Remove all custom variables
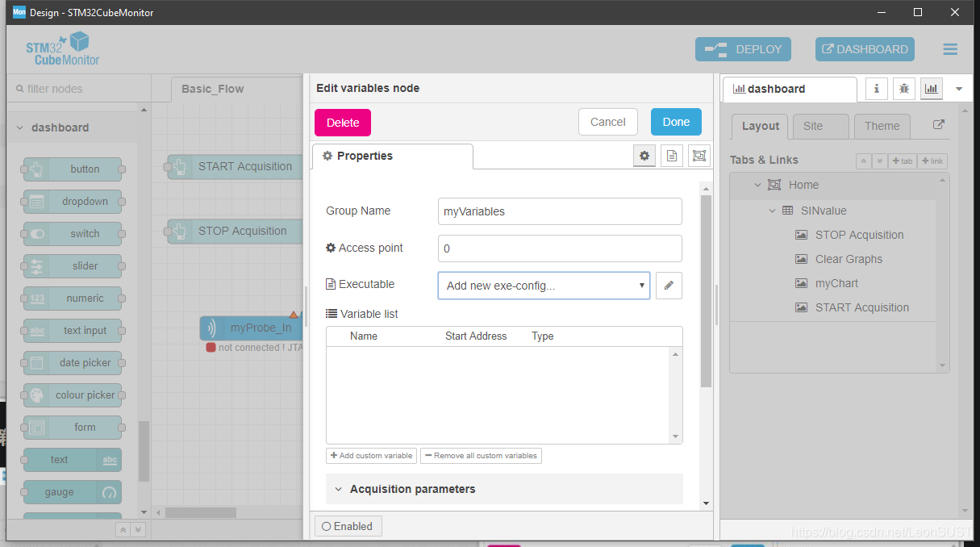 [481, 456]
